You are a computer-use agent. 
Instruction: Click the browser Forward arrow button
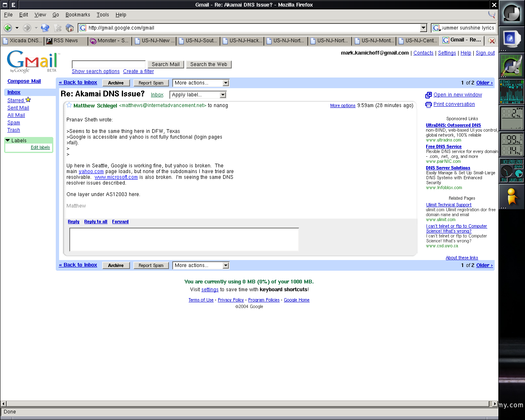click(27, 28)
